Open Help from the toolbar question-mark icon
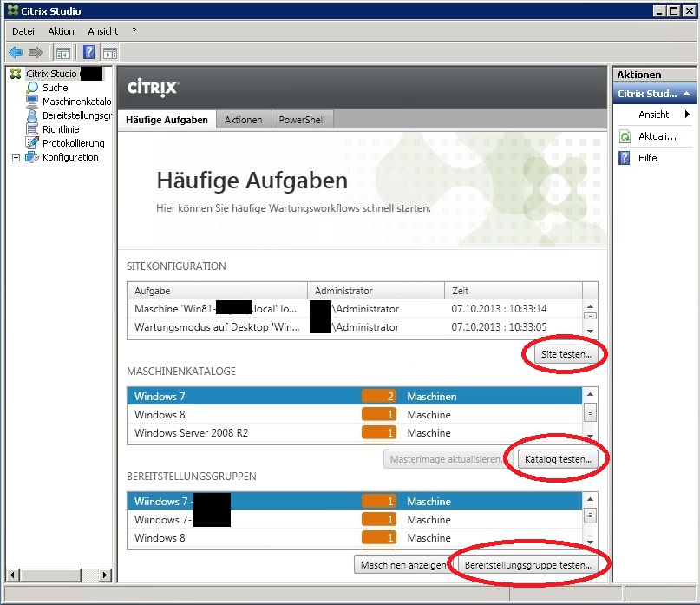Viewport: 700px width, 605px height. [88, 53]
